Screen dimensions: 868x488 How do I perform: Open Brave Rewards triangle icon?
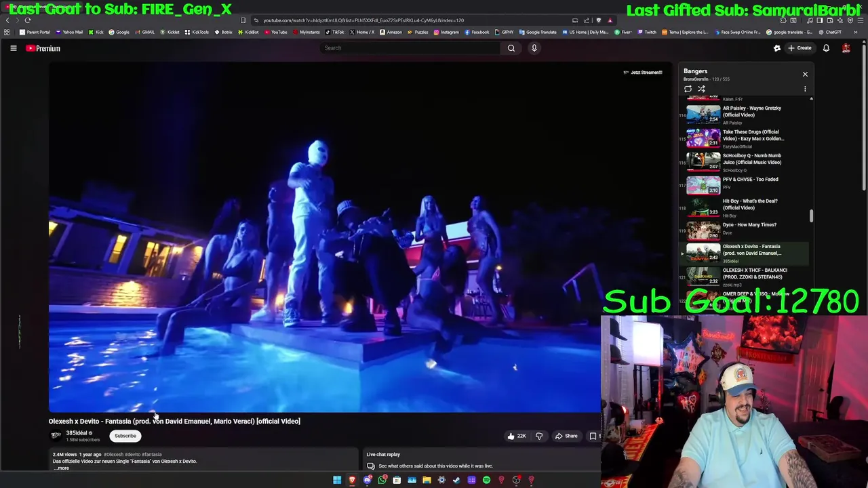coord(610,20)
